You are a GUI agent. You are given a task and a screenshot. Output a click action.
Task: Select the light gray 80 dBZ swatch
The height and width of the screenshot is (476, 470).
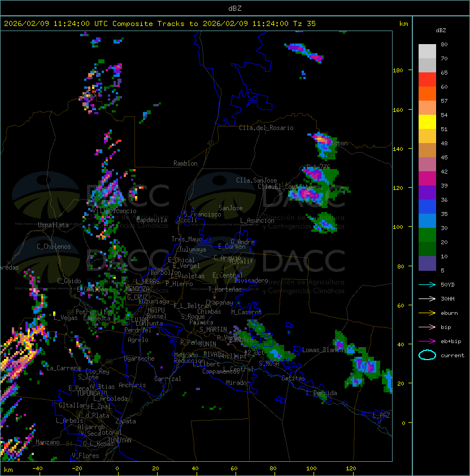(427, 51)
